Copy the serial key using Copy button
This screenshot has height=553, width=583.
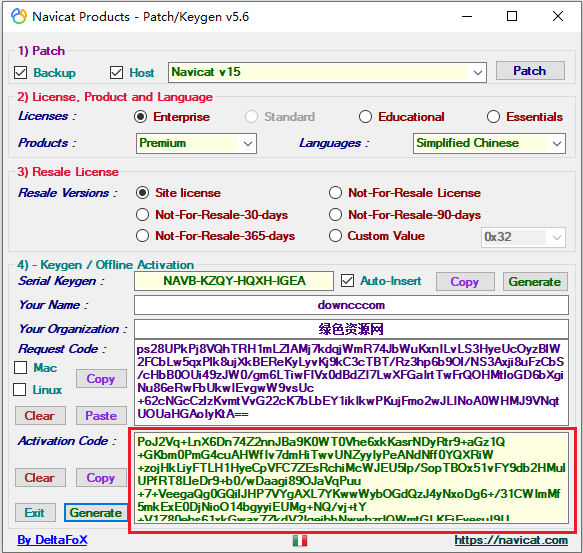click(465, 282)
